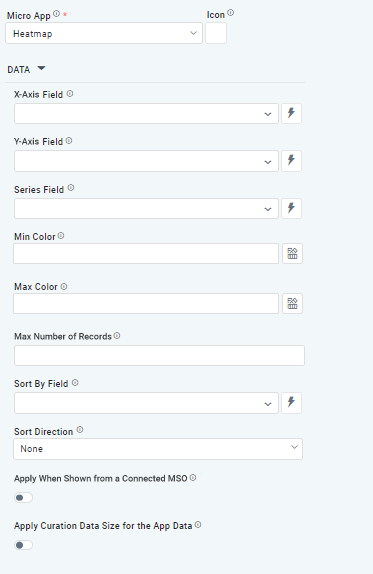Click the info icon beside Sort Direction

tap(80, 430)
